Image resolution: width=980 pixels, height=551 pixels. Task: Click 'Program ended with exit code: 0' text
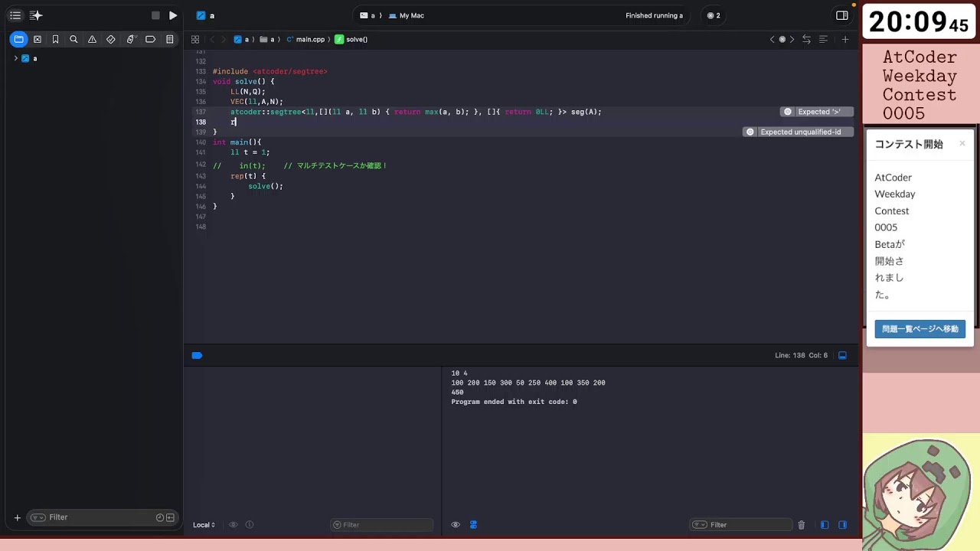click(x=514, y=402)
